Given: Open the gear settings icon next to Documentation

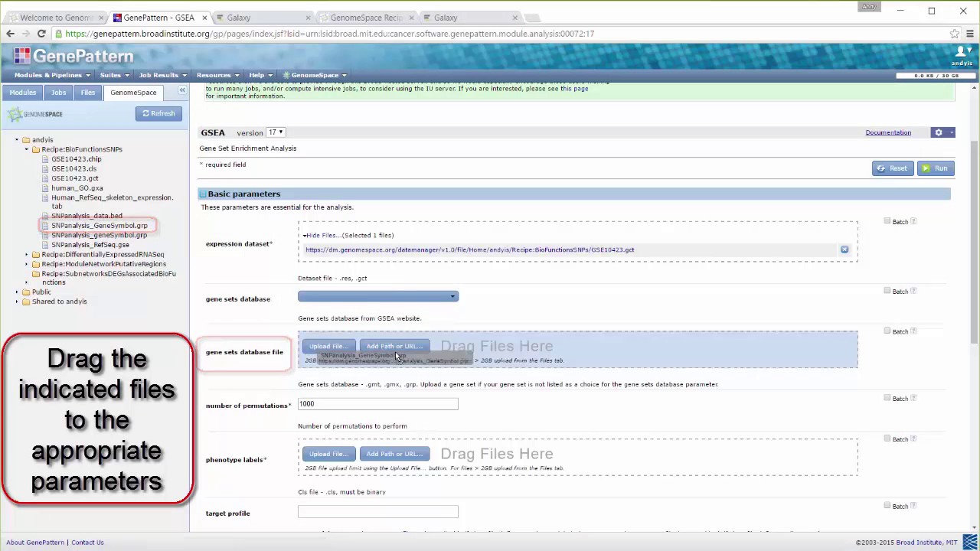Looking at the screenshot, I should click(x=942, y=132).
